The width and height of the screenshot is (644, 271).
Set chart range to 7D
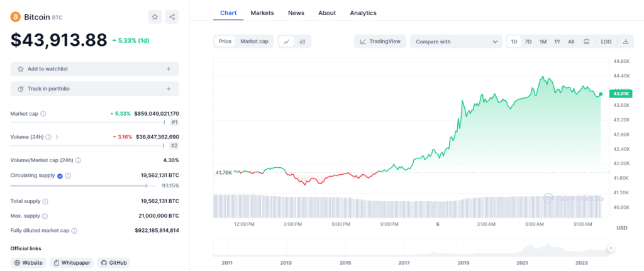point(528,41)
